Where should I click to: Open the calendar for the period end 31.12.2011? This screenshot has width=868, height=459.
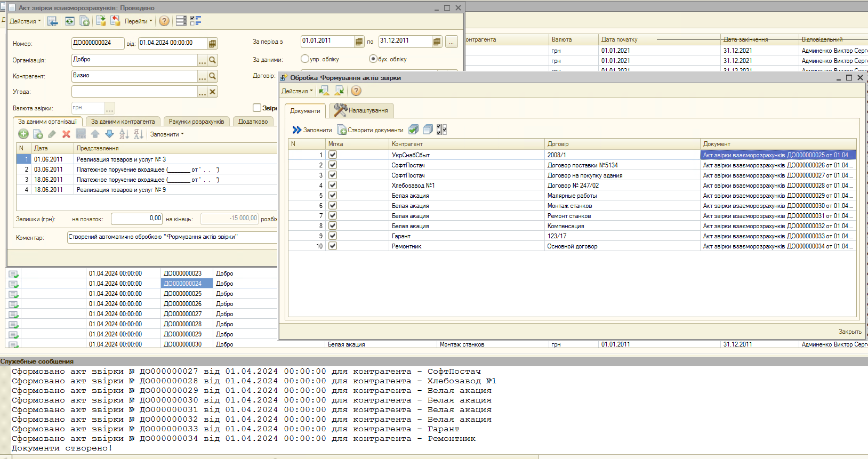pos(437,42)
